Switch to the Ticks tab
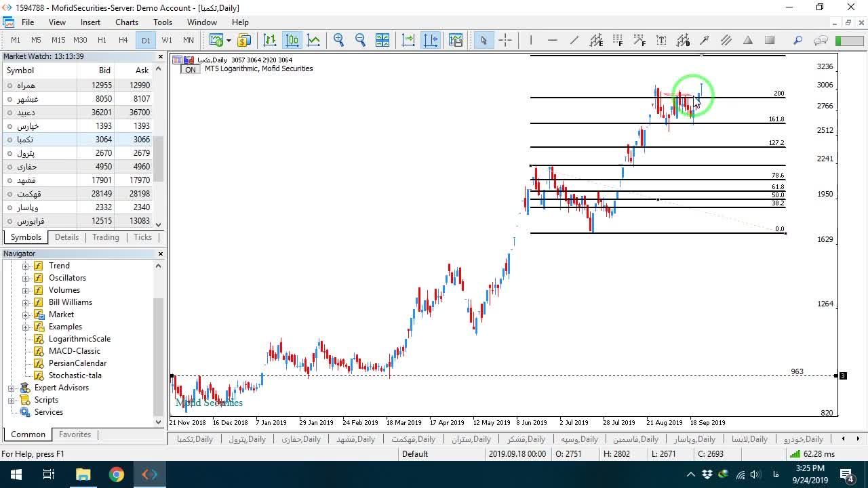Screen dimensions: 868x488 142,237
